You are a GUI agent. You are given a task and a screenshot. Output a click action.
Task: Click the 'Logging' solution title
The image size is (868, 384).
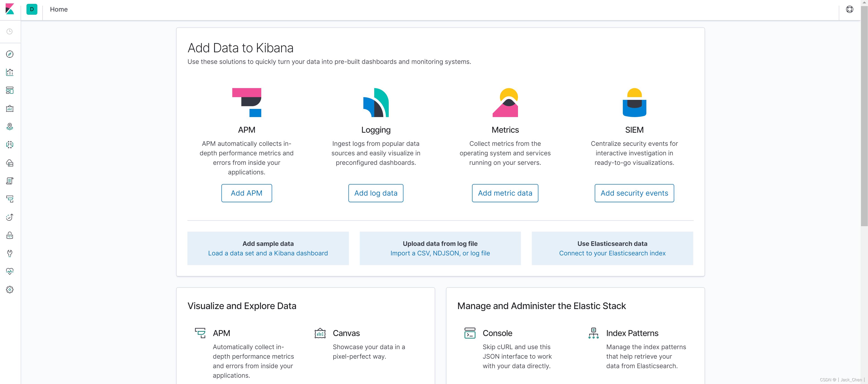click(x=376, y=130)
